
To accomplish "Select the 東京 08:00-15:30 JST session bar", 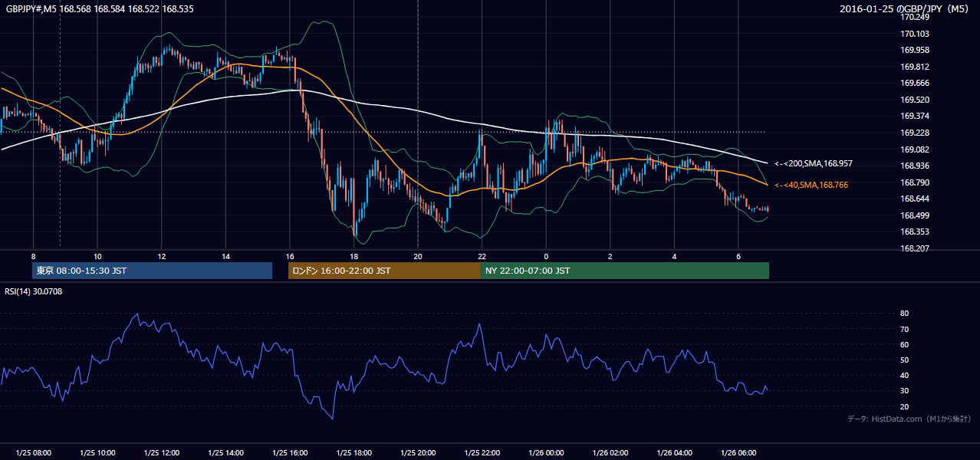I will pyautogui.click(x=152, y=271).
